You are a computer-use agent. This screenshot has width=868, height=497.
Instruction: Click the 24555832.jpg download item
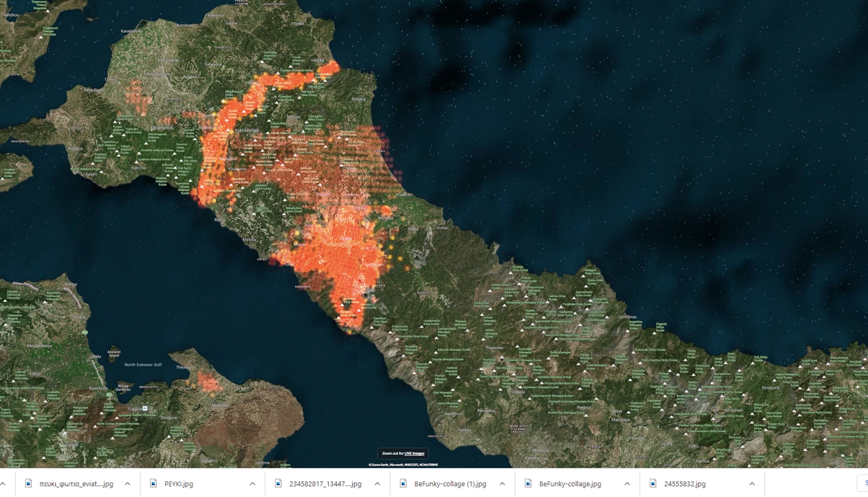pyautogui.click(x=684, y=484)
